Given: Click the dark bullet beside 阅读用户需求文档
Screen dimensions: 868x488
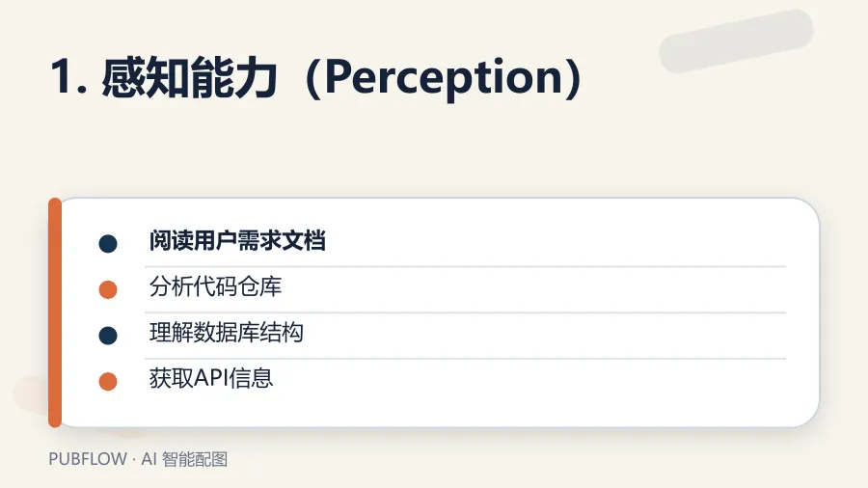Looking at the screenshot, I should click(108, 243).
